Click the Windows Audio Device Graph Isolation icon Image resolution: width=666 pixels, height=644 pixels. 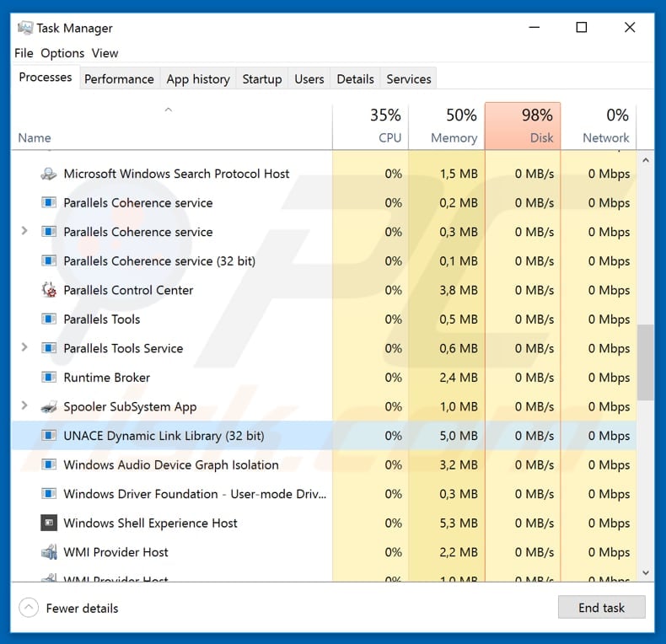(49, 464)
